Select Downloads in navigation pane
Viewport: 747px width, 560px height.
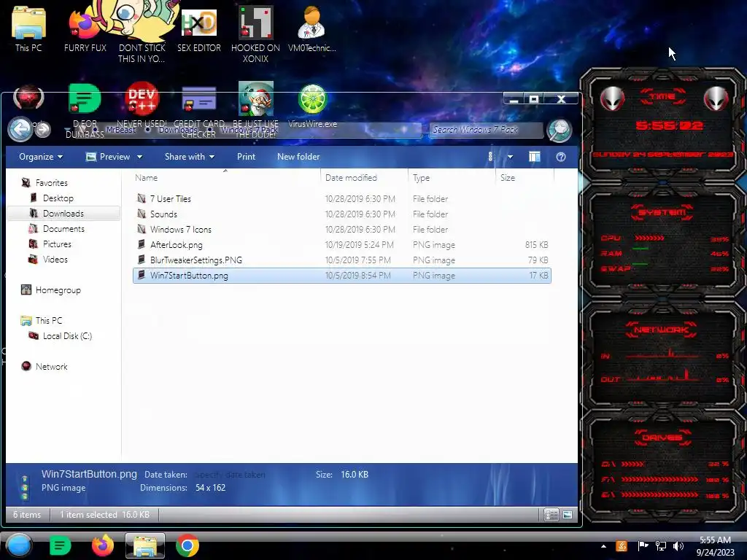pyautogui.click(x=63, y=214)
